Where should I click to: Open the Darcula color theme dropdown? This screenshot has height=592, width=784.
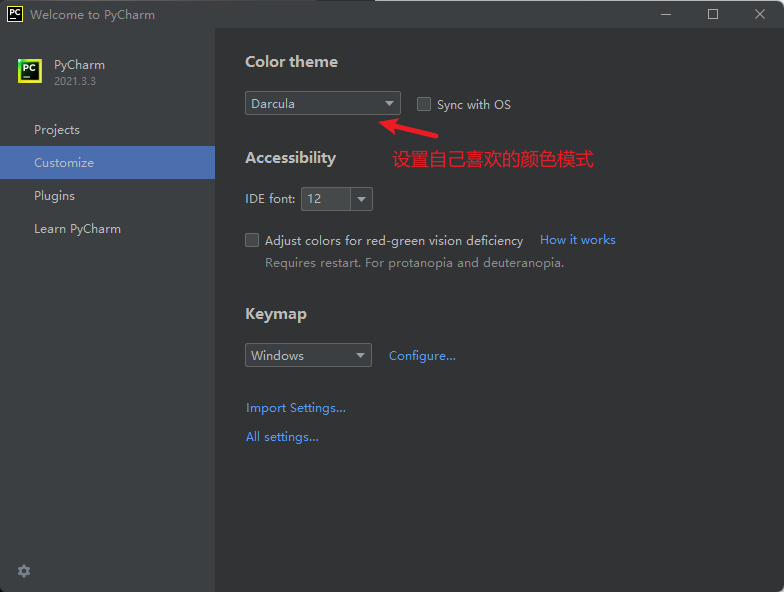click(x=322, y=103)
